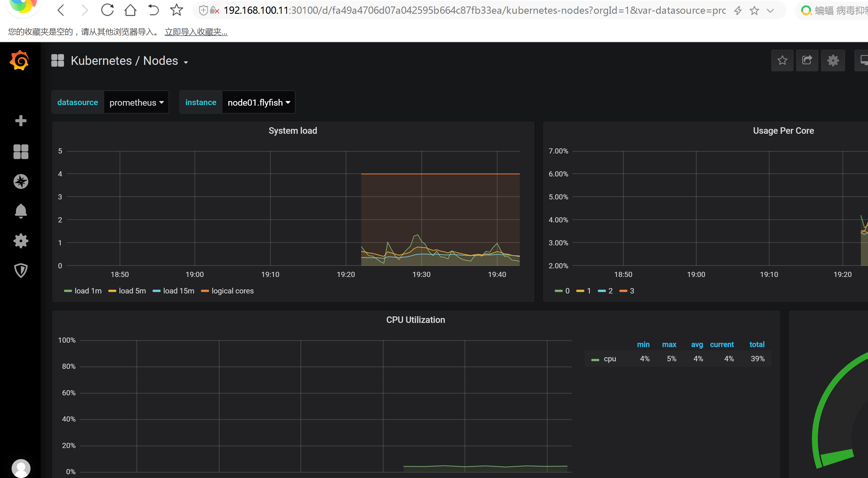Star this dashboard as favorite

[782, 60]
